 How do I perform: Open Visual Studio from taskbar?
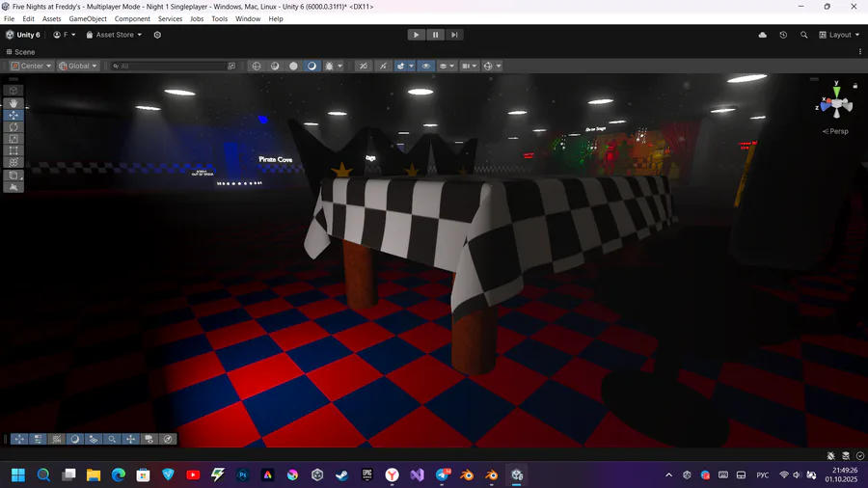point(417,474)
